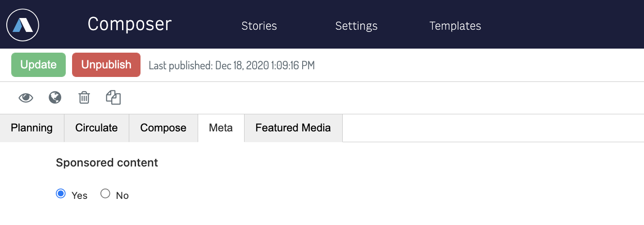
Task: Open the Templates navigation item
Action: (x=455, y=26)
